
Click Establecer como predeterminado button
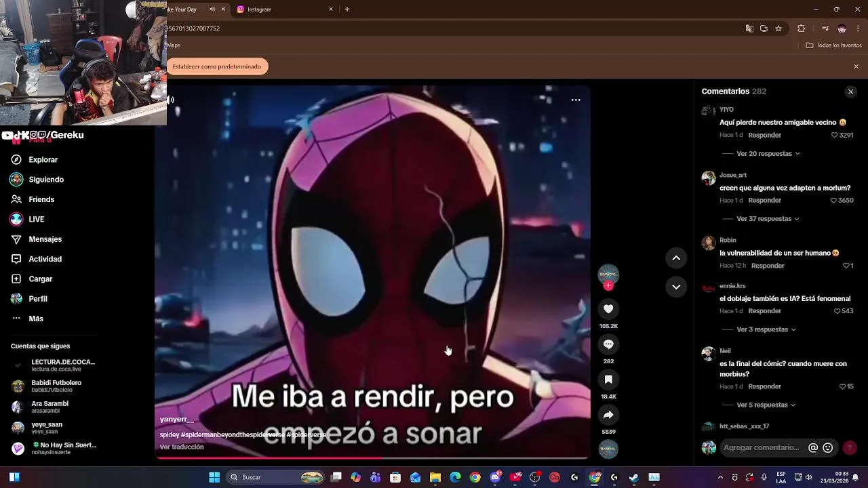tap(217, 66)
